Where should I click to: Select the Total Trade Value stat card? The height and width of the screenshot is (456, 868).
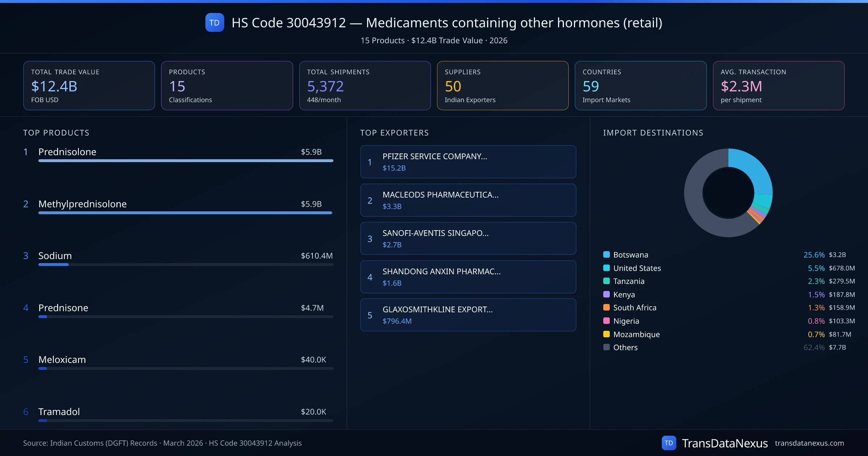click(x=89, y=85)
